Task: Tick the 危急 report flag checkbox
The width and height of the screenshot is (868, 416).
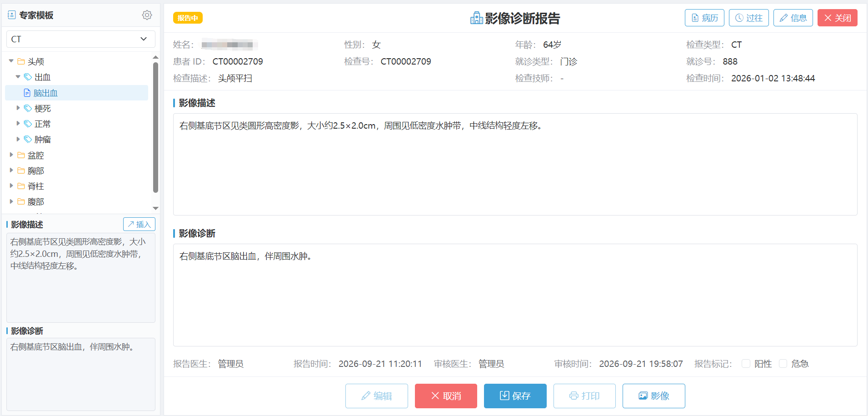Action: coord(783,363)
